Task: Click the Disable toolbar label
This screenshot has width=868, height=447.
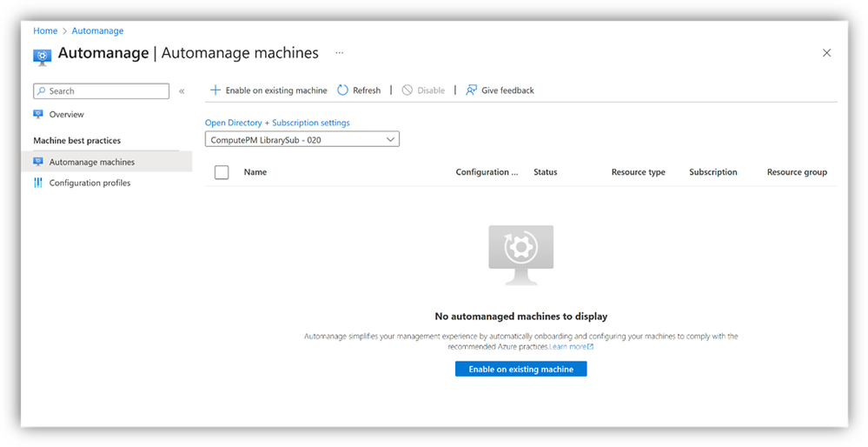Action: click(431, 90)
